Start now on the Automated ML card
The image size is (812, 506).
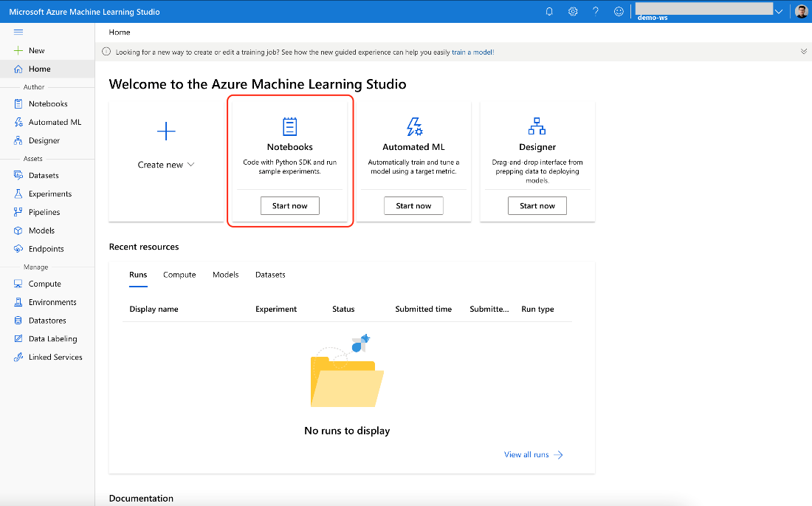[x=414, y=206]
